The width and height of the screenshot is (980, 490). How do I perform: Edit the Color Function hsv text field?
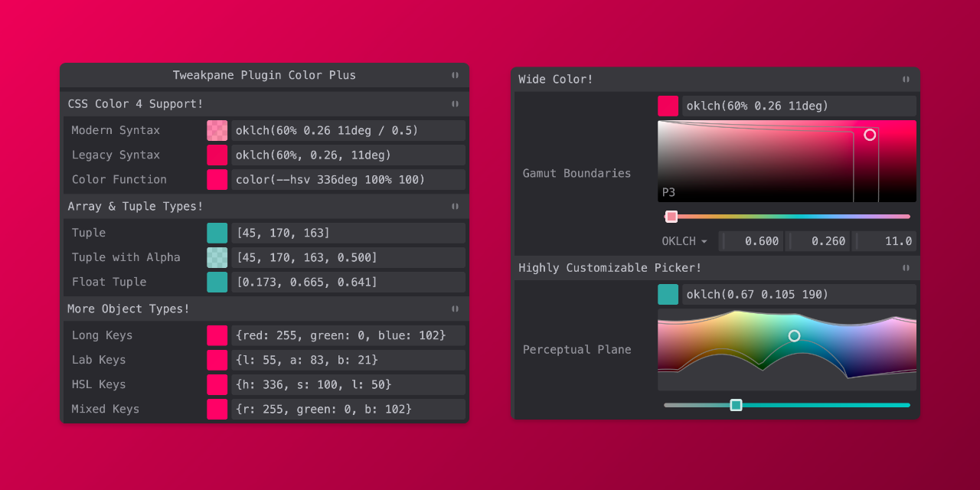click(x=348, y=179)
